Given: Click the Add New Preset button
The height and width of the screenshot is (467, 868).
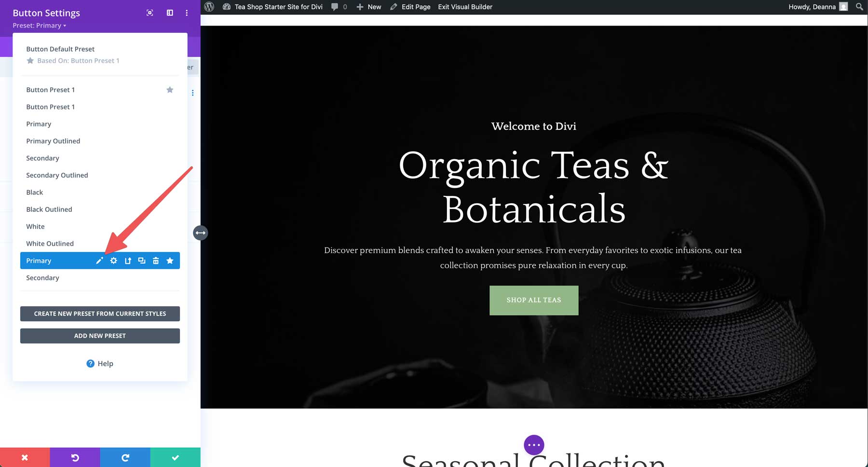Looking at the screenshot, I should (x=100, y=336).
